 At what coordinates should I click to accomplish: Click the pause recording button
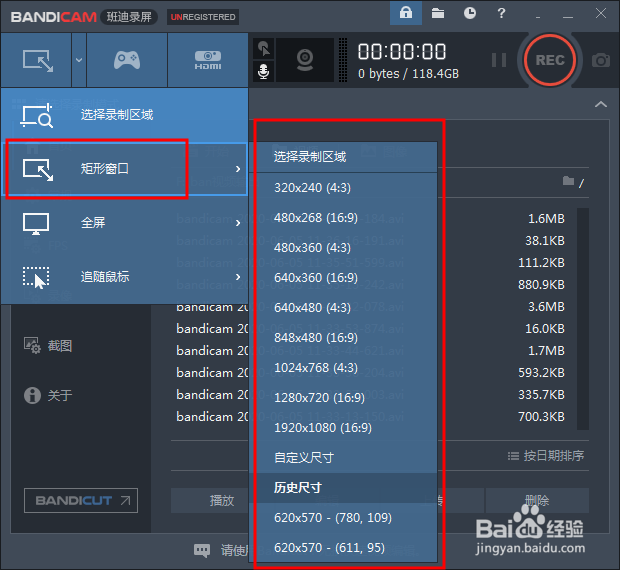pos(499,60)
